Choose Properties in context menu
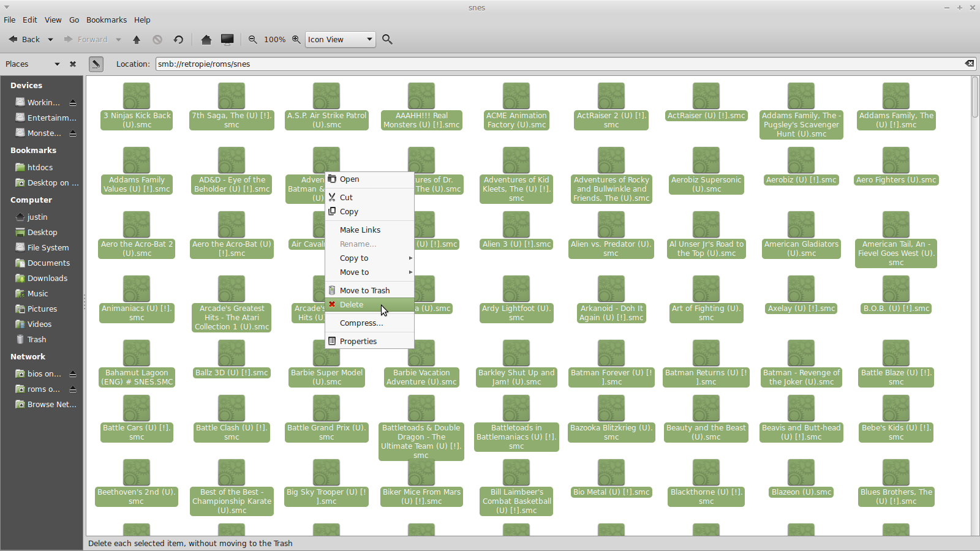 [369, 342]
